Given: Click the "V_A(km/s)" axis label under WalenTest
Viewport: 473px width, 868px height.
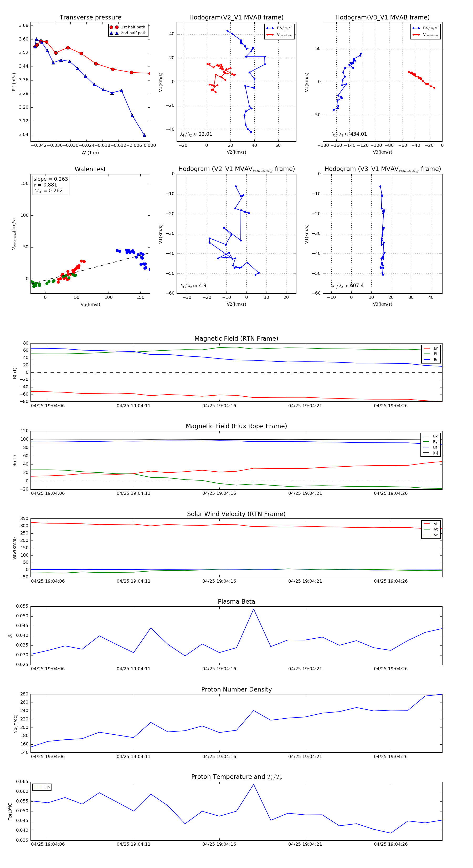Looking at the screenshot, I should pos(90,305).
